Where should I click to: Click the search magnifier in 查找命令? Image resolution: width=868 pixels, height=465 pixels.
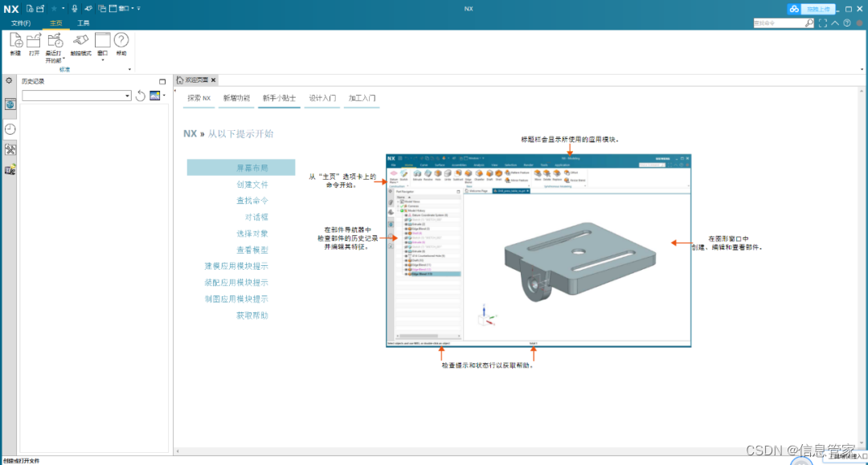809,23
